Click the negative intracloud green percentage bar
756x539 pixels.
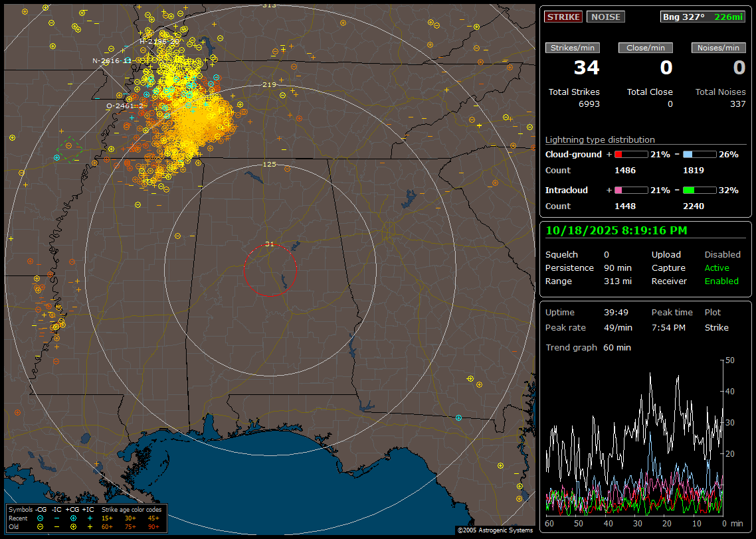[700, 191]
